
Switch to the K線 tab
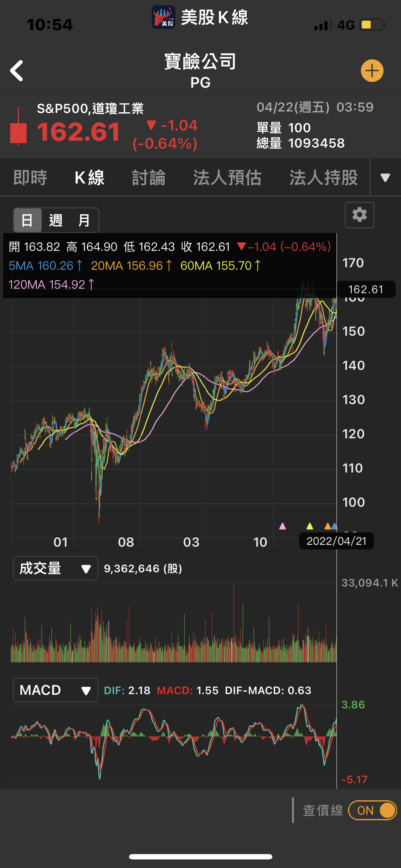coord(89,177)
